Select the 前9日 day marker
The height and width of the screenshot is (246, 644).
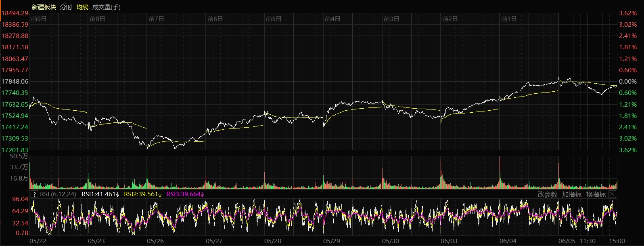(x=39, y=19)
